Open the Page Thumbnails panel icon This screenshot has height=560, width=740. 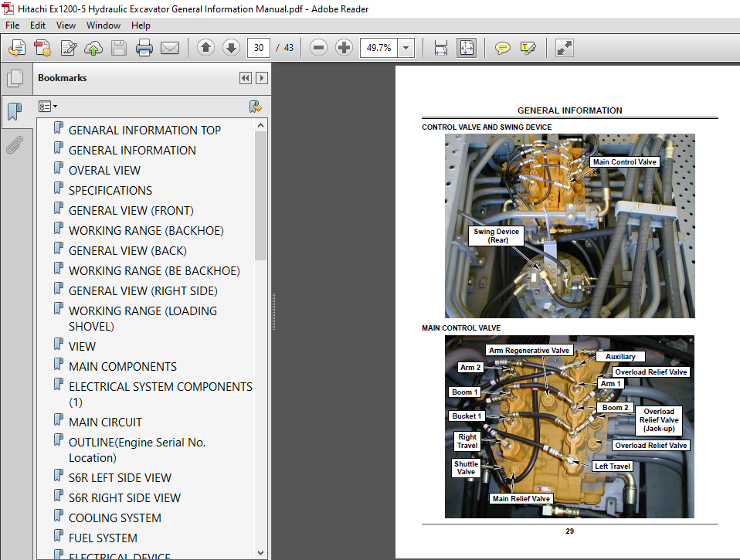pyautogui.click(x=15, y=78)
